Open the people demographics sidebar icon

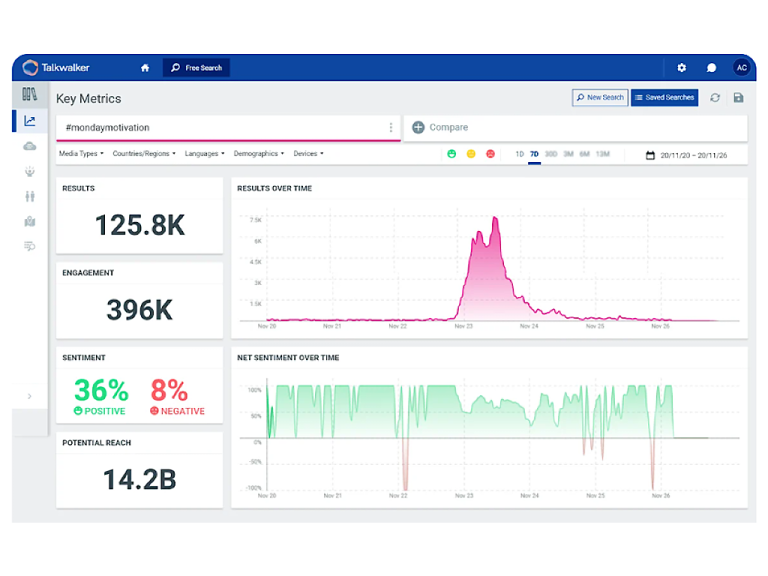point(30,196)
